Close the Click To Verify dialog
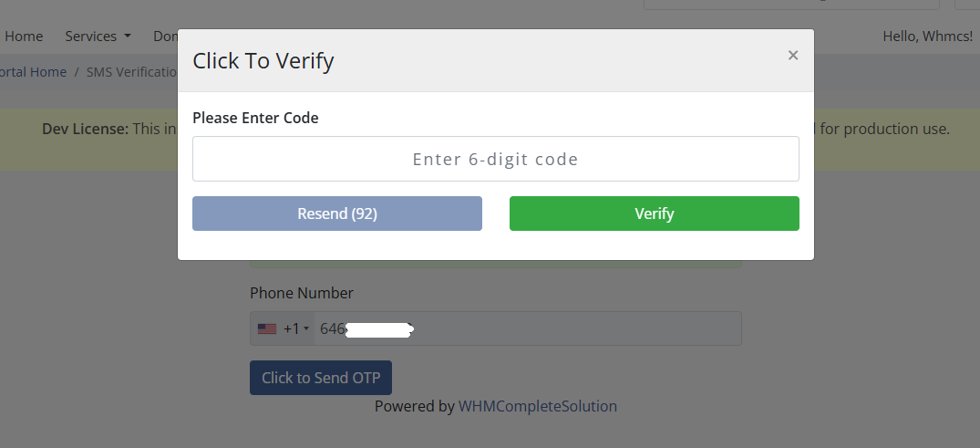Viewport: 980px width, 448px height. click(x=792, y=55)
